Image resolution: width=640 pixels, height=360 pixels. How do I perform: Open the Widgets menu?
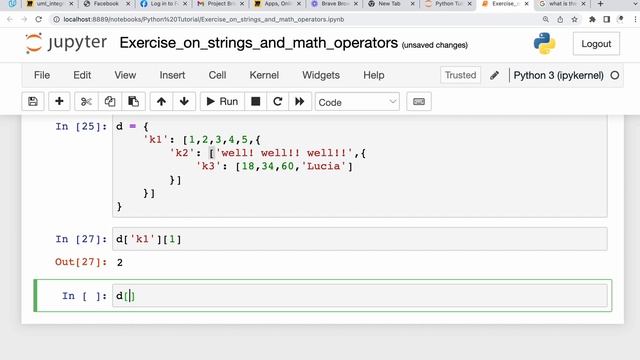click(321, 75)
